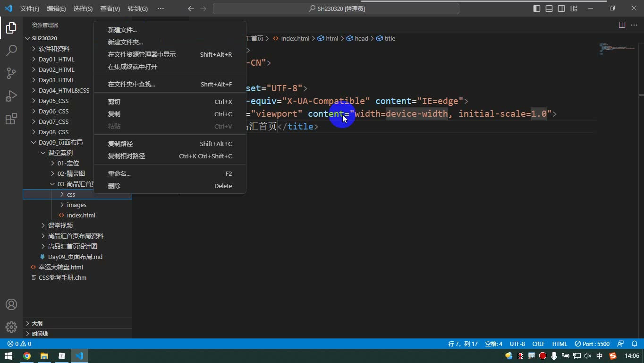Choose 新建文件... from the context menu
Screen dimensions: 644x363
point(170,30)
